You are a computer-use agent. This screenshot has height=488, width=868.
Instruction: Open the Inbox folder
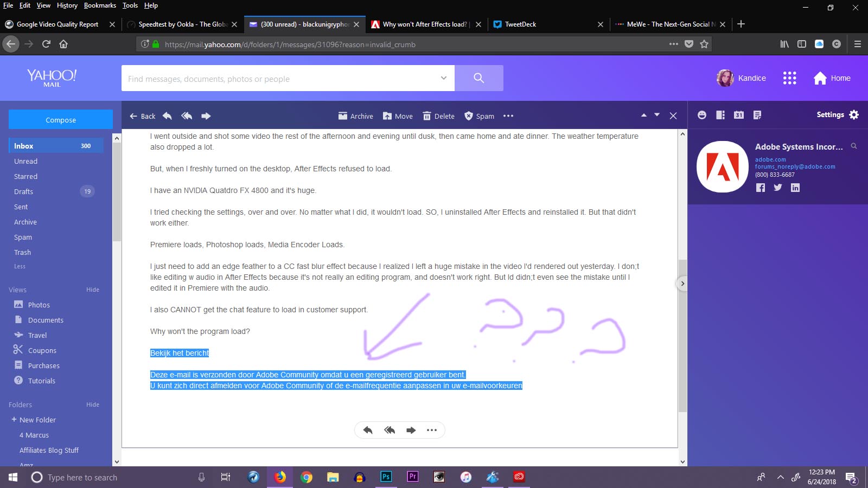point(56,146)
